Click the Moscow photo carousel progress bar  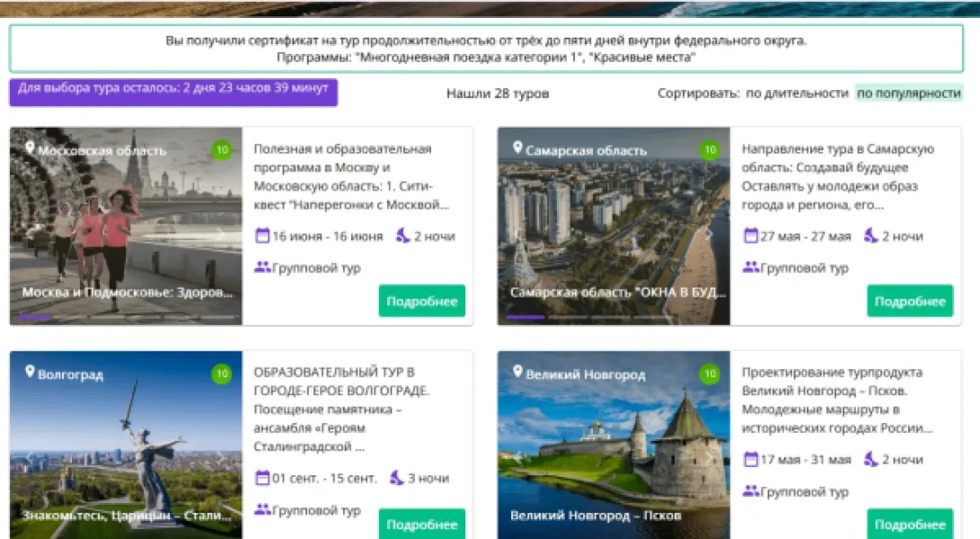click(x=126, y=318)
